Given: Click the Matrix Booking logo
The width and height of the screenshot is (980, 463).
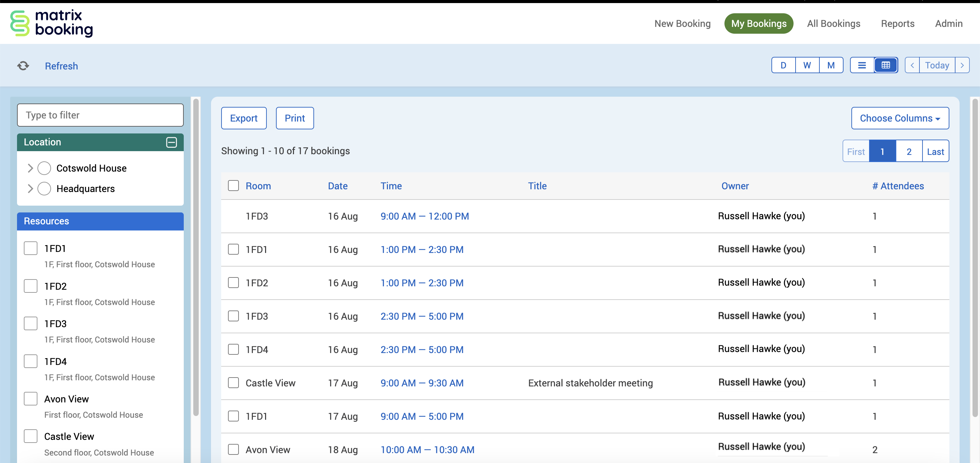Looking at the screenshot, I should [x=51, y=23].
